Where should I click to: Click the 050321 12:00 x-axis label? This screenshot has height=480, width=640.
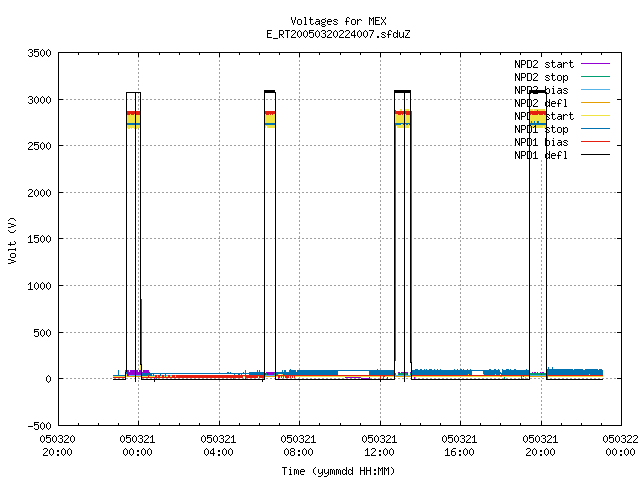click(379, 446)
